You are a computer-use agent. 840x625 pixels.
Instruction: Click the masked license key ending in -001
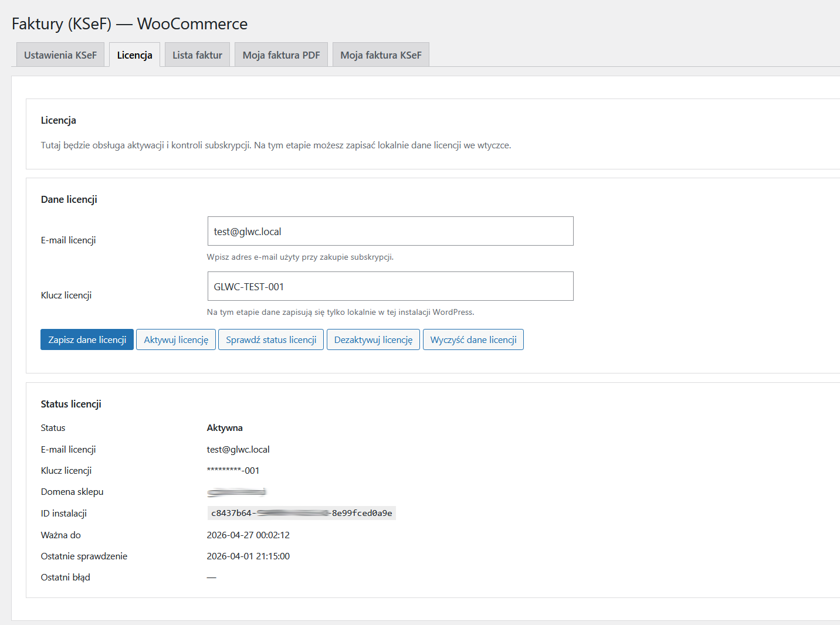tap(233, 471)
